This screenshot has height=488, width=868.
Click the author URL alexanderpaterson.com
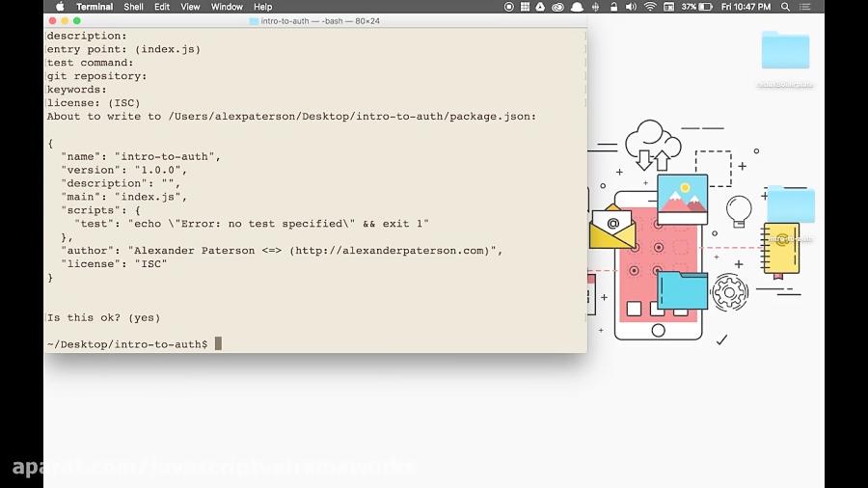pos(390,251)
